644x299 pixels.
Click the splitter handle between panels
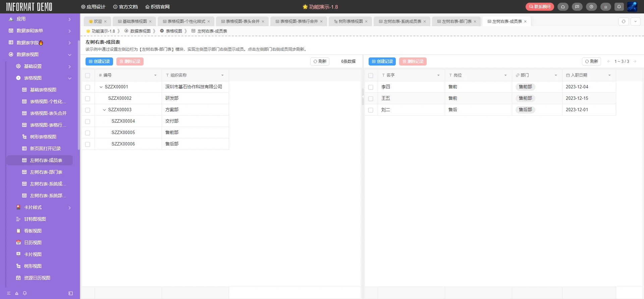363,97
